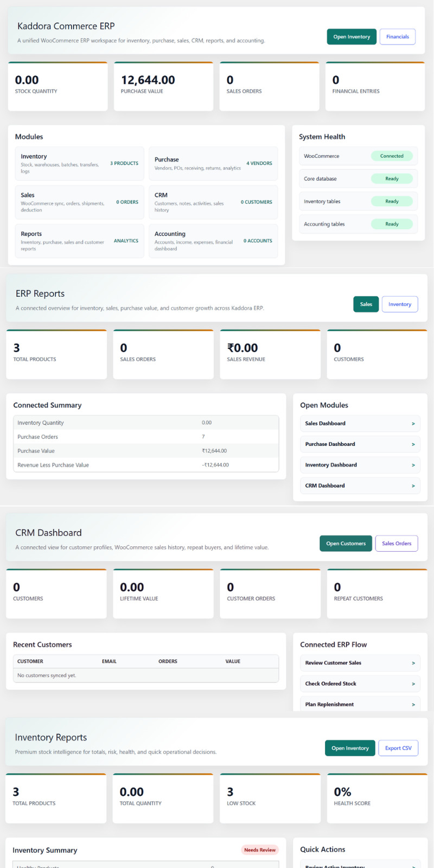Select the Sales button in ERP Reports
434x868 pixels.
point(366,304)
